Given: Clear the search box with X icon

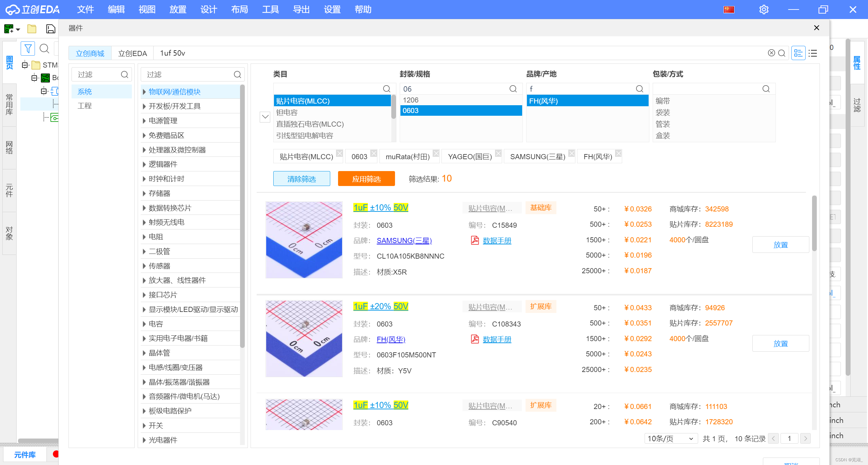Looking at the screenshot, I should 771,53.
